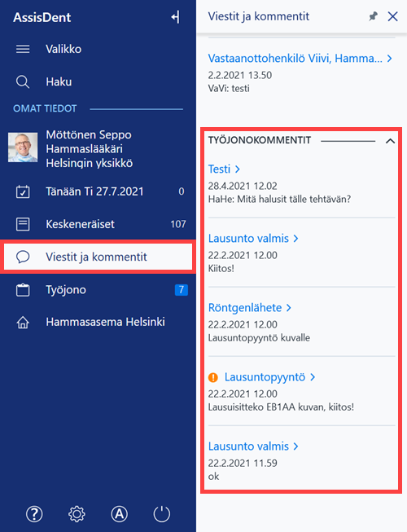Log out using the power icon

[x=162, y=514]
